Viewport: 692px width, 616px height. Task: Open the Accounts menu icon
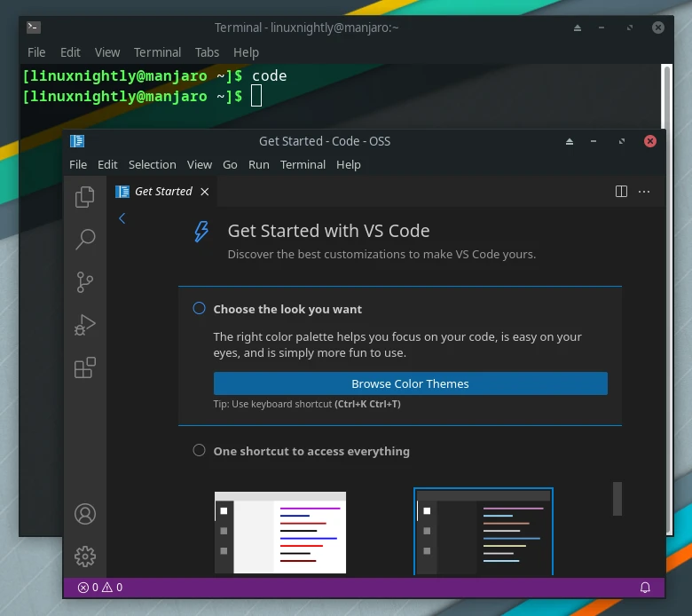[85, 514]
